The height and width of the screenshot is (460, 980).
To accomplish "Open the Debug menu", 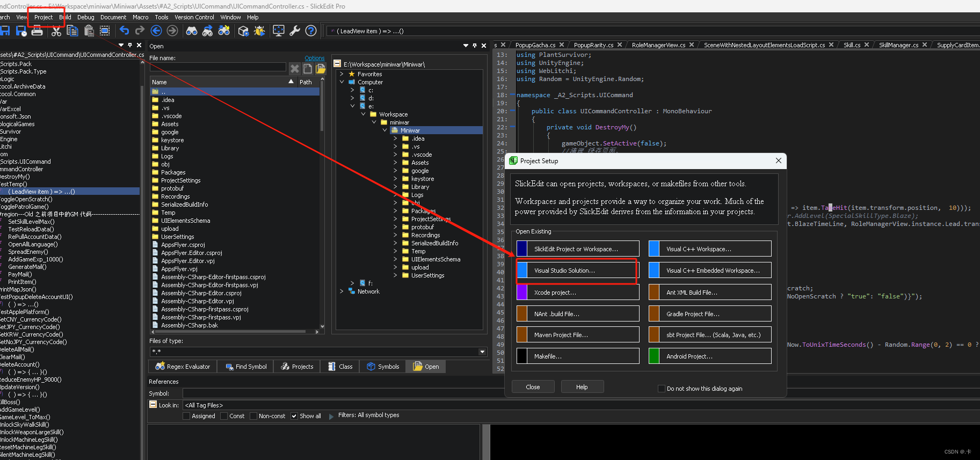I will [85, 17].
